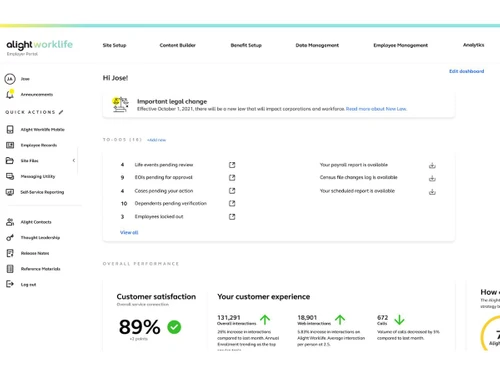Open the Thought Leadership key icon
500x375 pixels.
[x=10, y=238]
